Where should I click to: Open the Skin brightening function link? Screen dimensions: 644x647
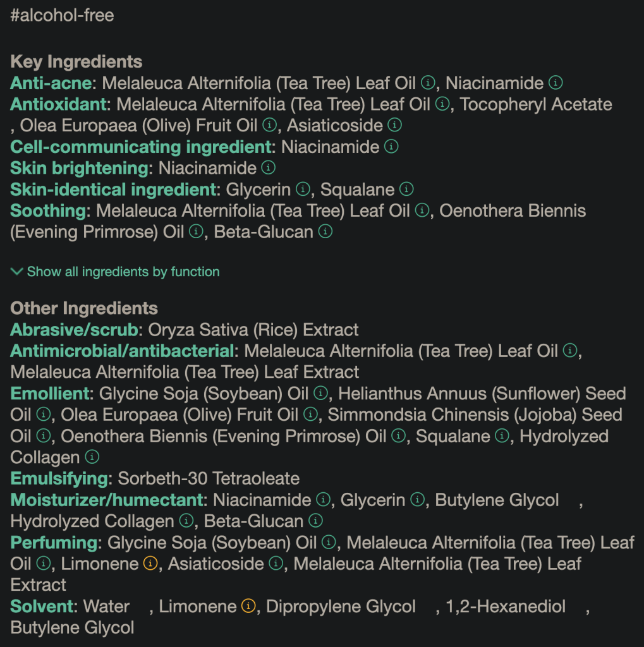click(79, 168)
